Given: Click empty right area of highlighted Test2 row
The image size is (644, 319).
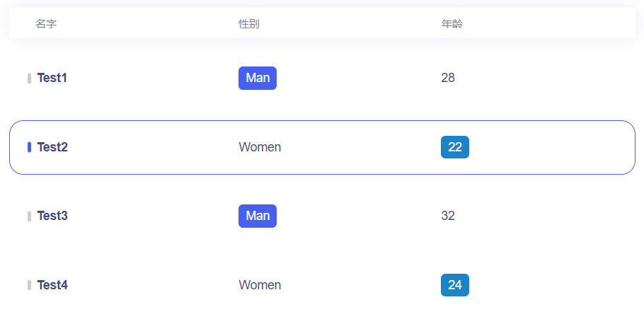Looking at the screenshot, I should point(566,147).
